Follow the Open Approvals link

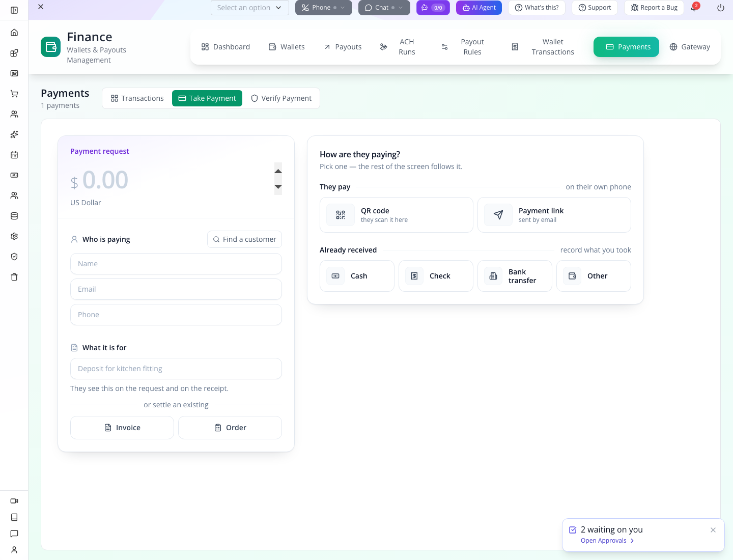607,541
